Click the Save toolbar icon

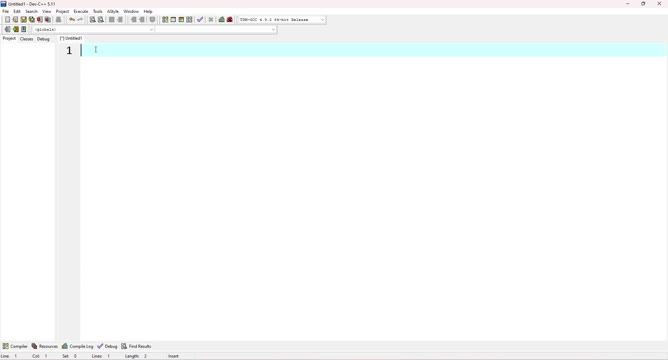[23, 20]
